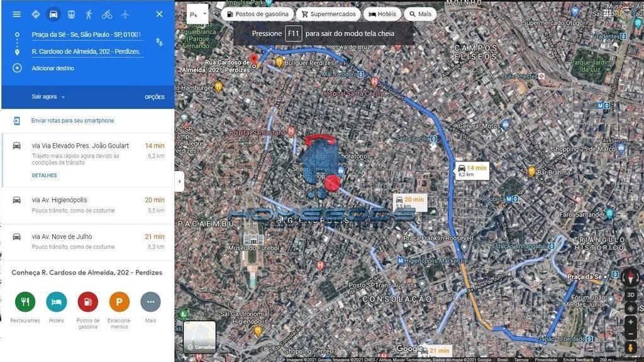Click Termos link in map footer

point(521,359)
